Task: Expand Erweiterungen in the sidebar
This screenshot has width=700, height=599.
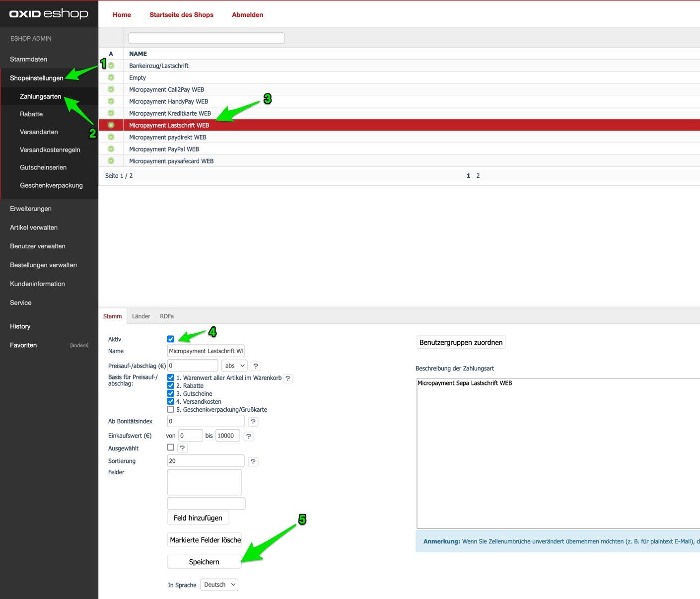Action: [x=31, y=209]
